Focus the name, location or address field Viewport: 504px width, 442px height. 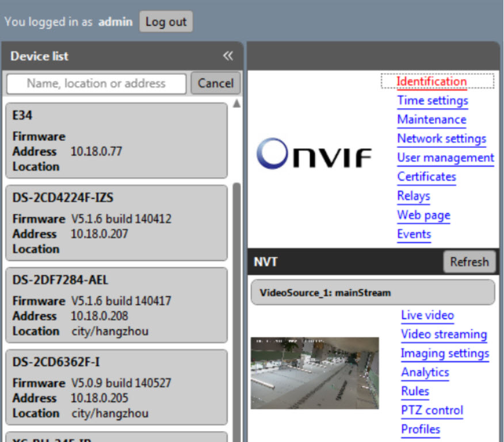tap(96, 83)
